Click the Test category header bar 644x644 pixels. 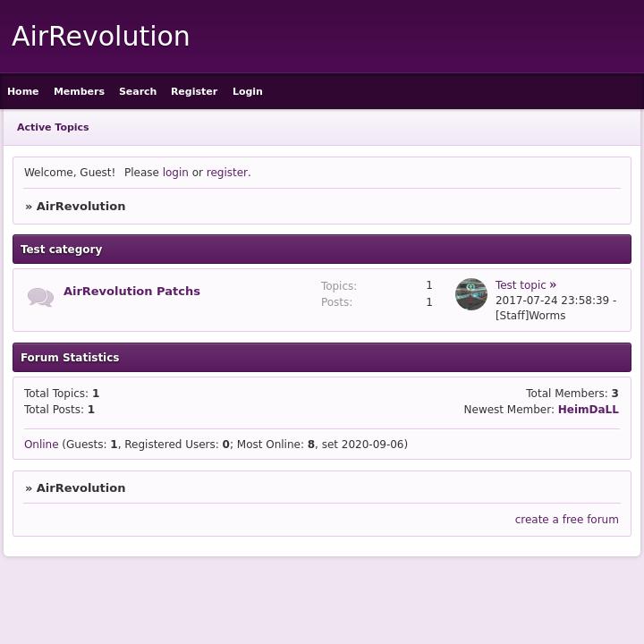pyautogui.click(x=322, y=250)
